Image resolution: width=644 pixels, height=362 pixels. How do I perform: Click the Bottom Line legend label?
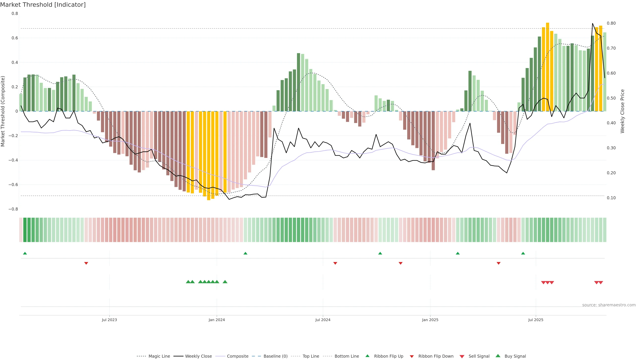point(347,356)
